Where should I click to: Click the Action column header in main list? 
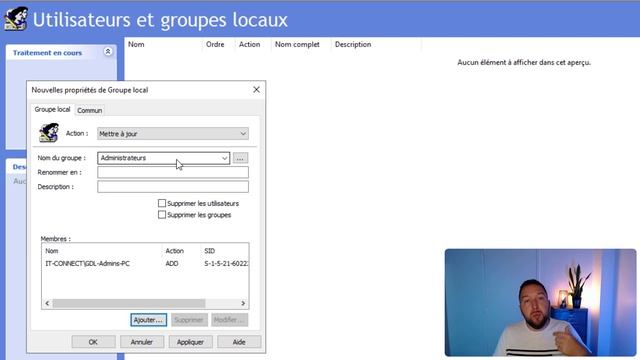253,44
